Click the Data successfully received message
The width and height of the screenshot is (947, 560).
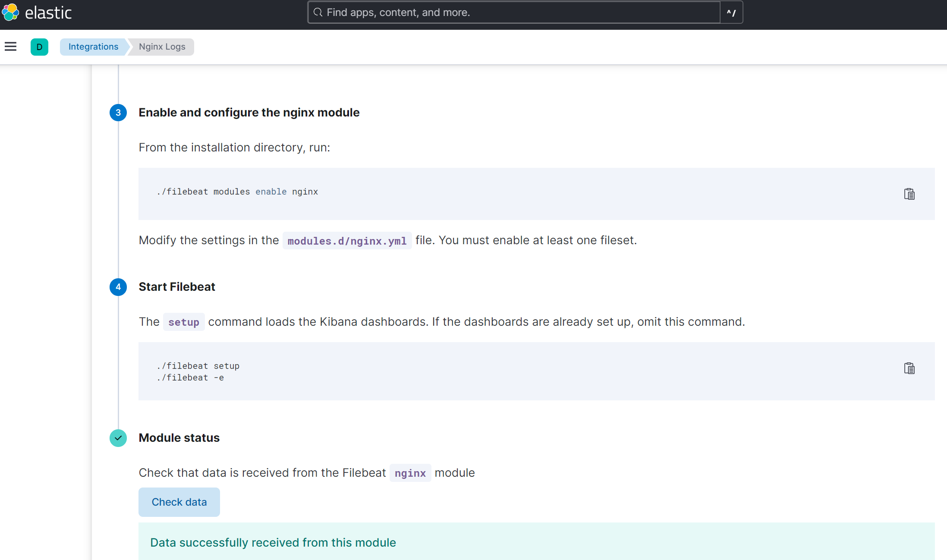point(273,542)
